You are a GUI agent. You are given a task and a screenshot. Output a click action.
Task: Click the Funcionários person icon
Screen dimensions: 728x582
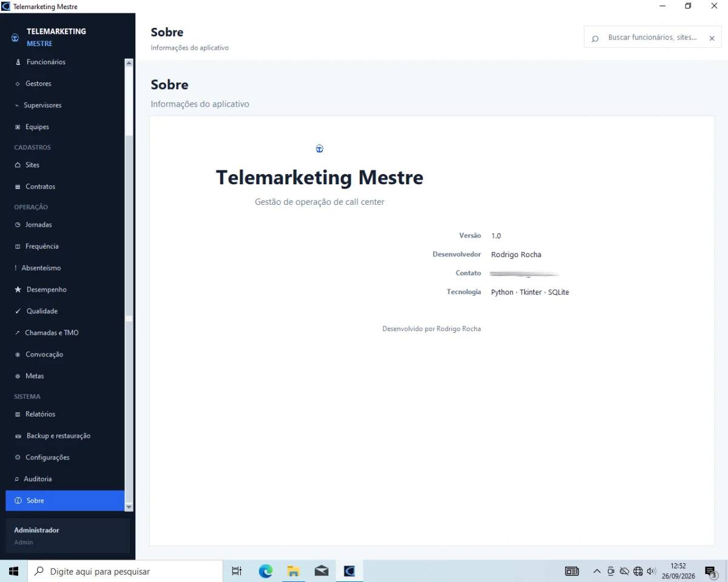[18, 62]
